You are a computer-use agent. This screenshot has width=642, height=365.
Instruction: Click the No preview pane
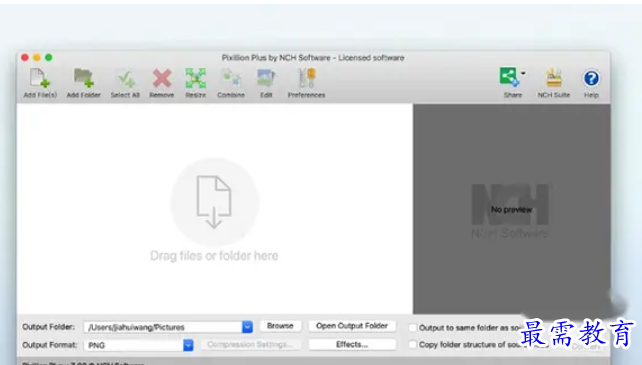point(511,209)
